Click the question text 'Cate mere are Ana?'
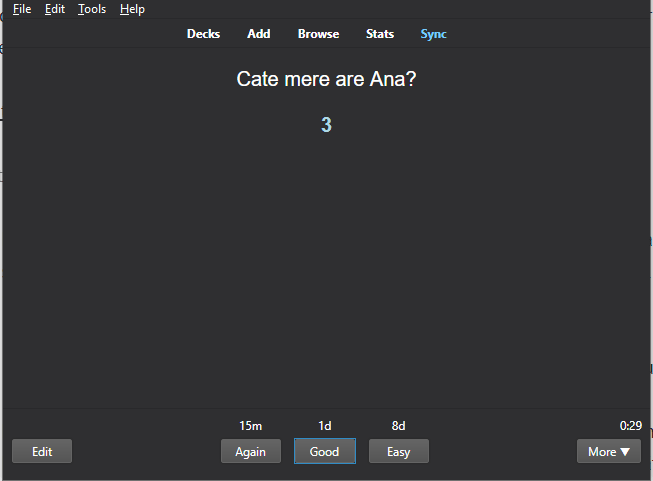The image size is (653, 481). coord(326,79)
